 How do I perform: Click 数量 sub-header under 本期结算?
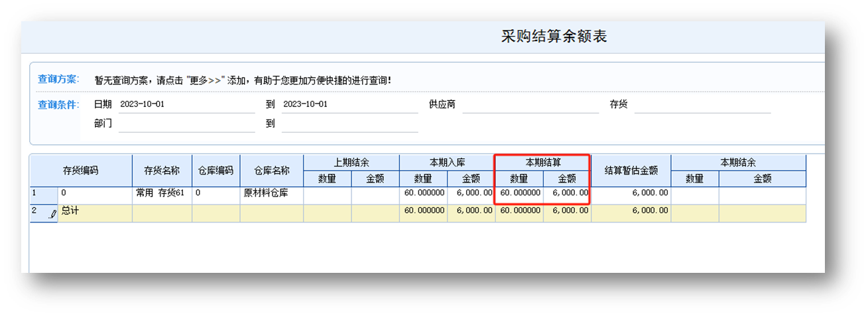(519, 179)
